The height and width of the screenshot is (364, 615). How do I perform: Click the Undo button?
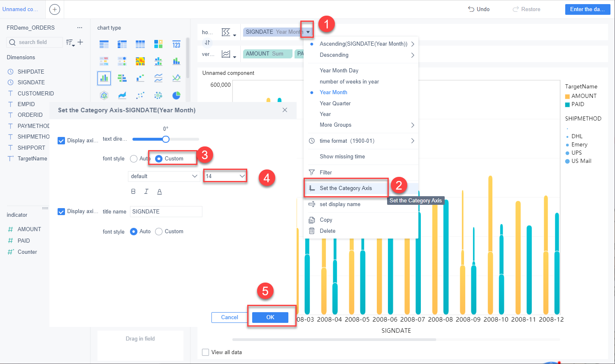pos(479,9)
